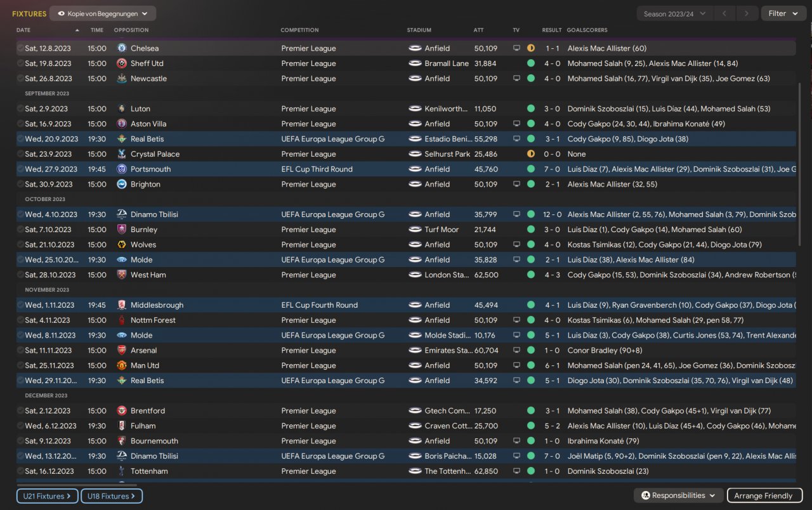Sort by the Result column header
This screenshot has height=510, width=812.
pos(552,30)
